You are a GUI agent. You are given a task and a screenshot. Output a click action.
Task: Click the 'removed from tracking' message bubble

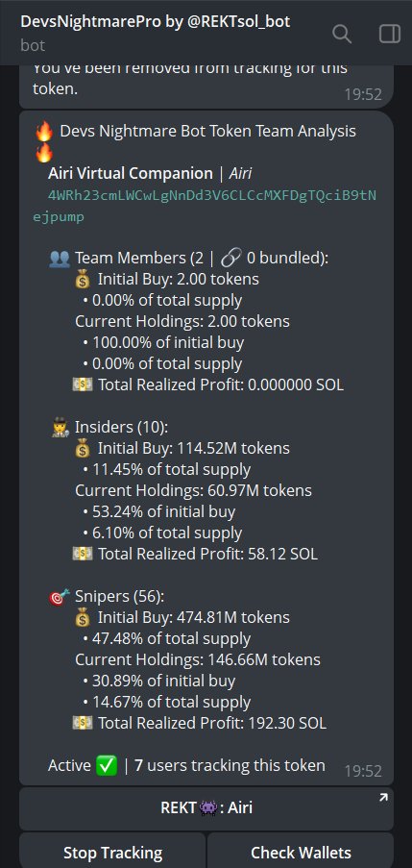click(x=206, y=87)
